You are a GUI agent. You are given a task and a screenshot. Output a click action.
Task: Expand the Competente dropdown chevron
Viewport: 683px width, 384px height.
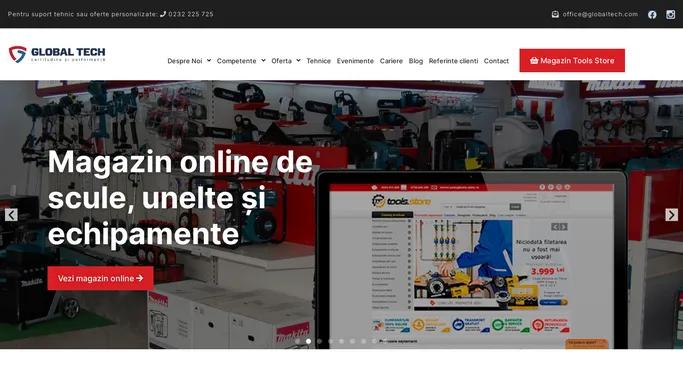[x=263, y=61]
